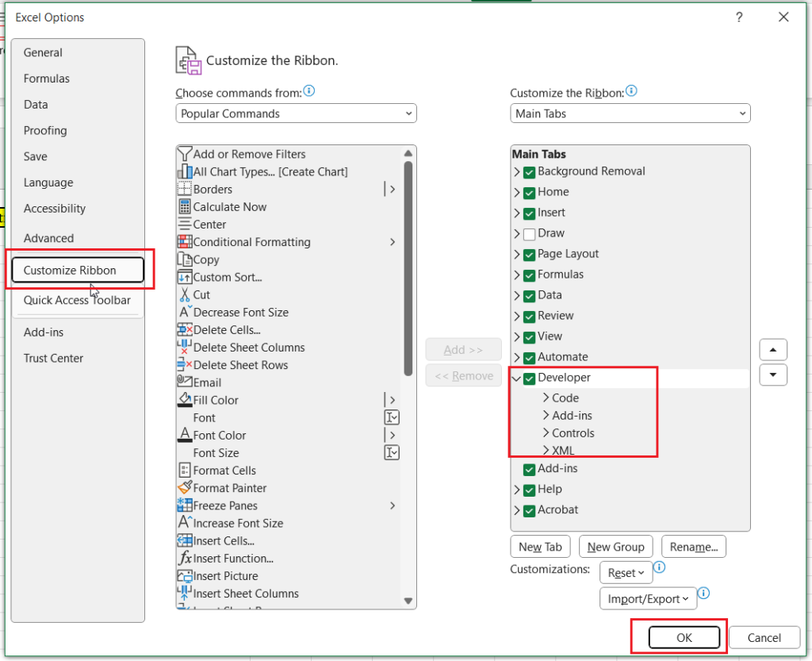Uncheck the Developer tab checkbox
812x661 pixels.
click(x=530, y=378)
